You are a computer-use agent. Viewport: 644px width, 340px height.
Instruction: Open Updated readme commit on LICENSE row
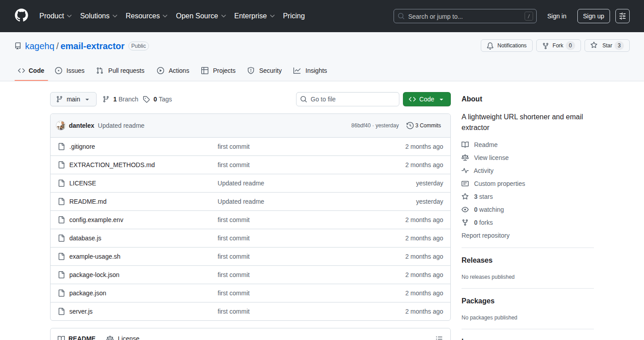click(x=241, y=183)
